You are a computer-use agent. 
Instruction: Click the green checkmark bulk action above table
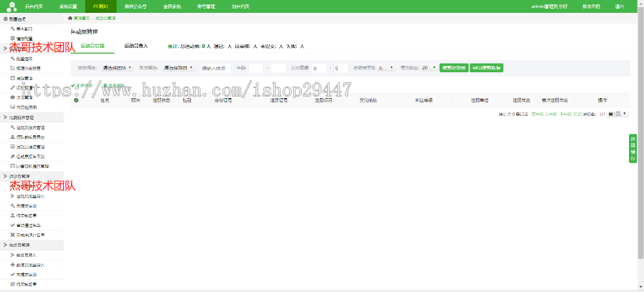(73, 85)
